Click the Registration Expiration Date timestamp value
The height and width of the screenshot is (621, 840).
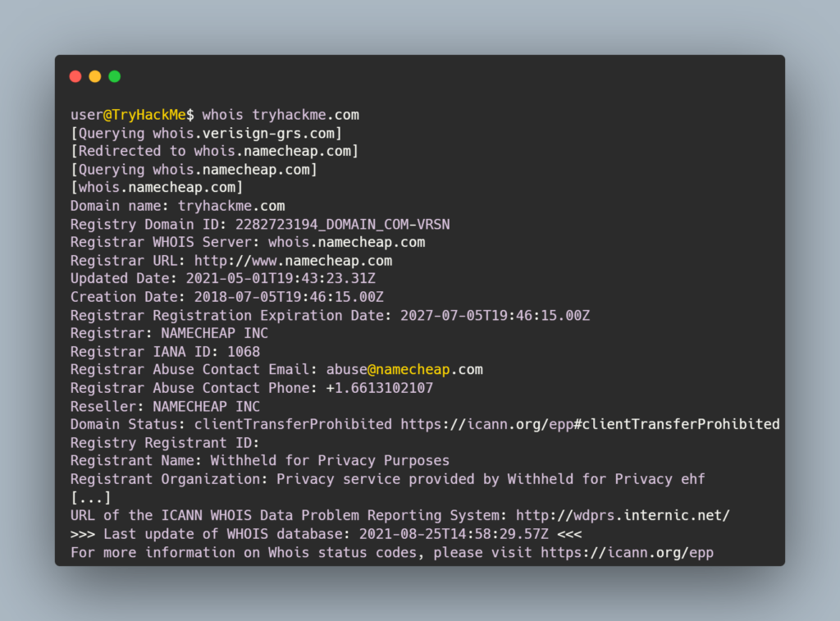pyautogui.click(x=495, y=315)
